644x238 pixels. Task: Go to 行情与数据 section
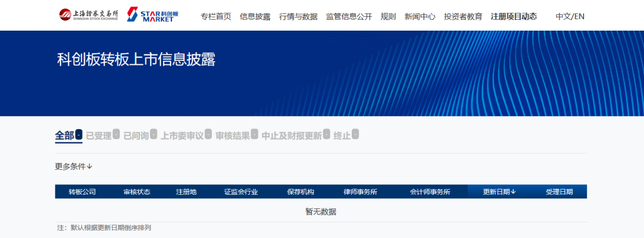click(298, 17)
